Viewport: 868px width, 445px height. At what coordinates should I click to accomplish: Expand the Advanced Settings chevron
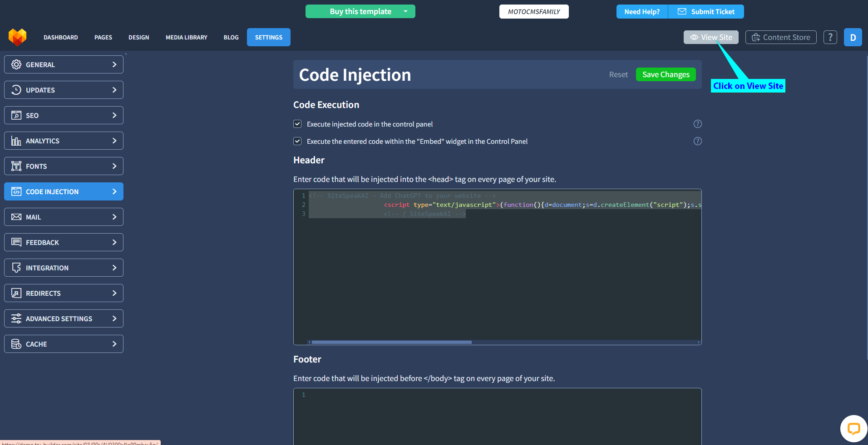point(114,318)
